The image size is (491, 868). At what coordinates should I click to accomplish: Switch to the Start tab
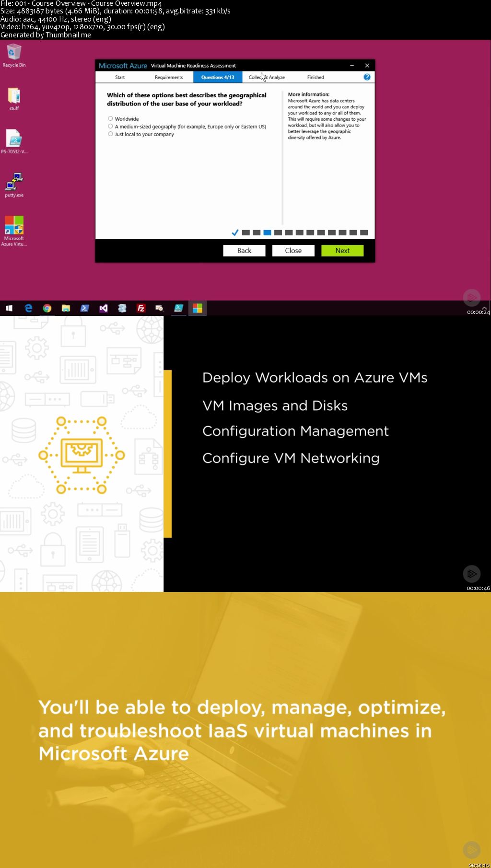point(120,77)
